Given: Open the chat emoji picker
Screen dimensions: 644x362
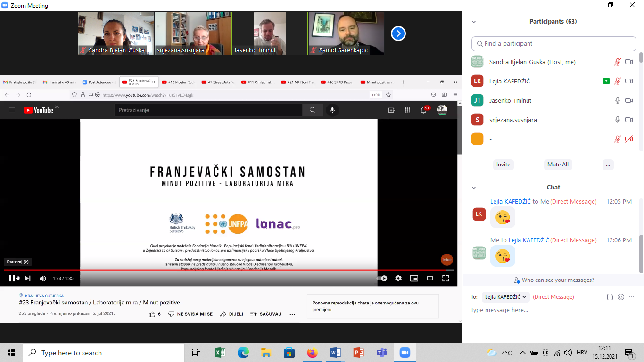Looking at the screenshot, I should [621, 297].
